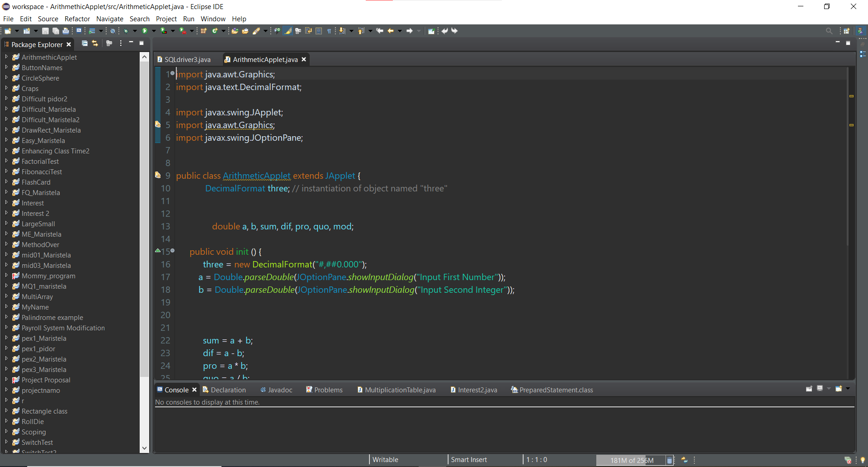The image size is (868, 467).
Task: Click the Collapse All icon in Package Explorer
Action: pyautogui.click(x=85, y=43)
